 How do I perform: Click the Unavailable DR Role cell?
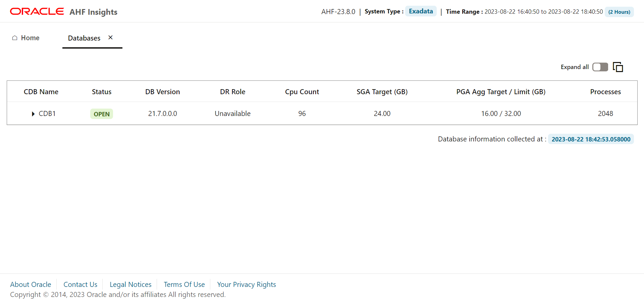pyautogui.click(x=233, y=114)
